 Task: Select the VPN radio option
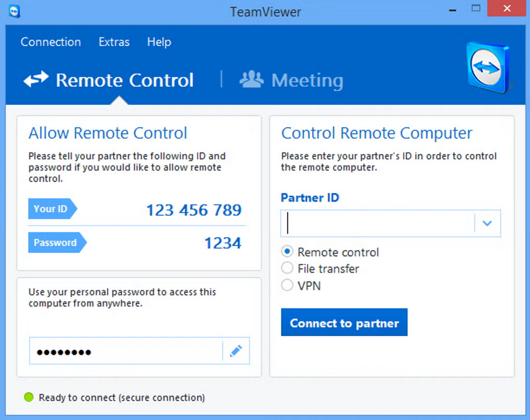287,285
